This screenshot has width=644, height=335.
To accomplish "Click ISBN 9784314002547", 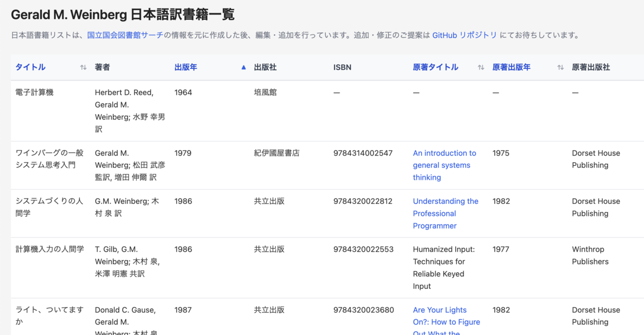I will pos(363,153).
